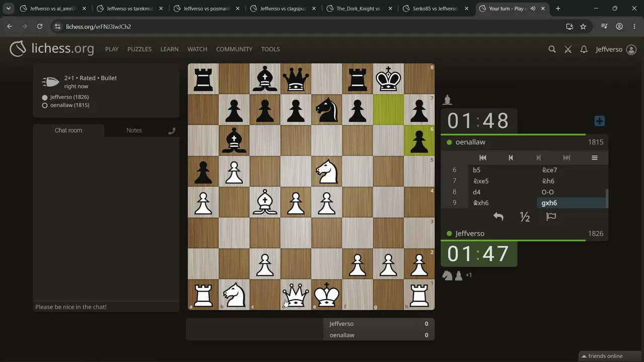The image size is (644, 362).
Task: Go back in browser history
Action: [x=10, y=27]
